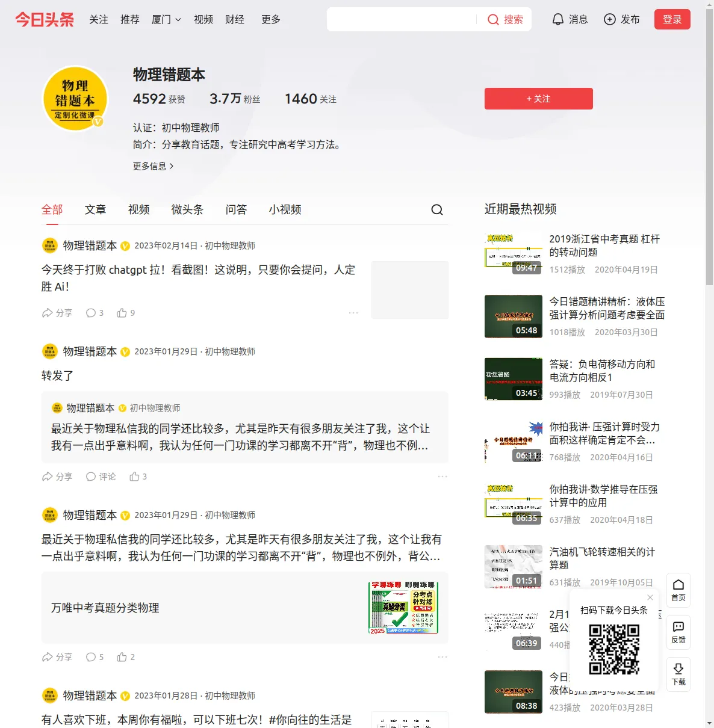The image size is (714, 728).
Task: Play the 06:35 数学推导 video thumbnail
Action: click(514, 504)
